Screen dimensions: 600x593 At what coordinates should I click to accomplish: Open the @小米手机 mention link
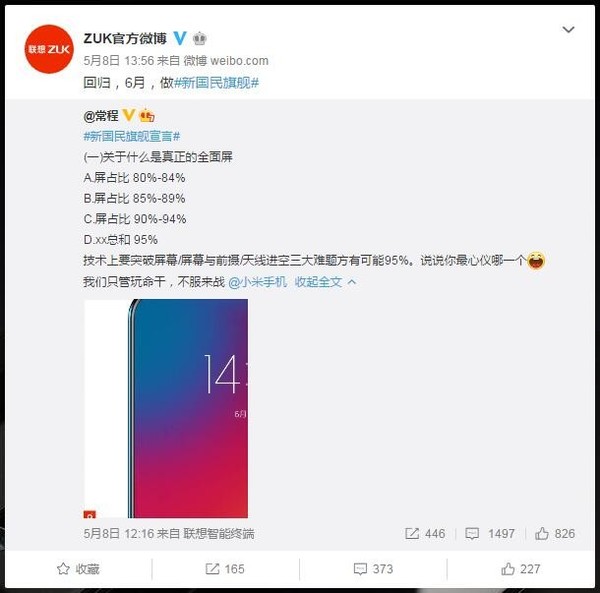[258, 282]
